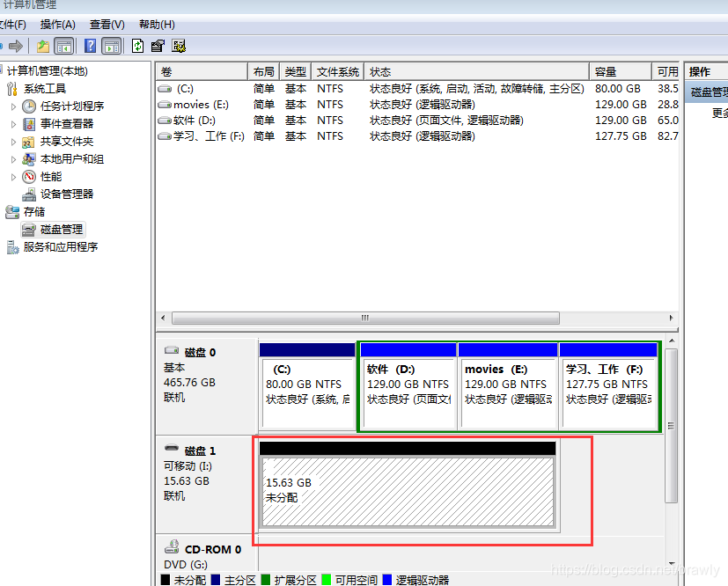Select 计算机管理(本地) root node

click(x=47, y=71)
